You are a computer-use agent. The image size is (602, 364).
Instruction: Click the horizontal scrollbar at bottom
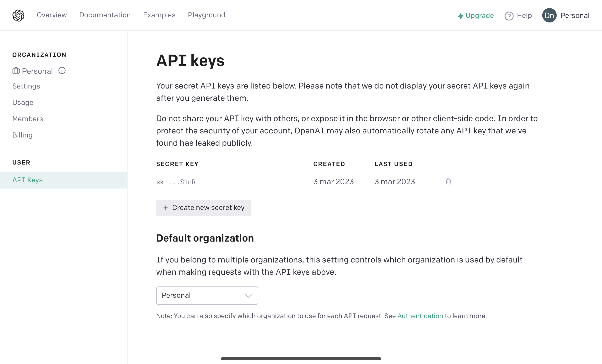click(x=301, y=359)
